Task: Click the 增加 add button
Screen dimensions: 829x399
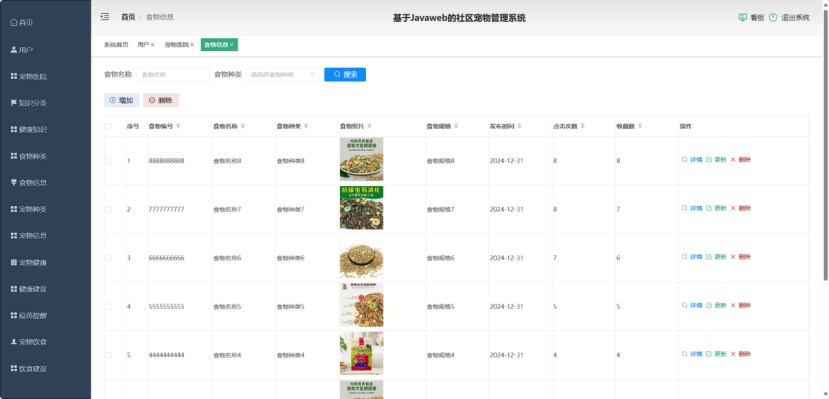Action: [x=122, y=100]
